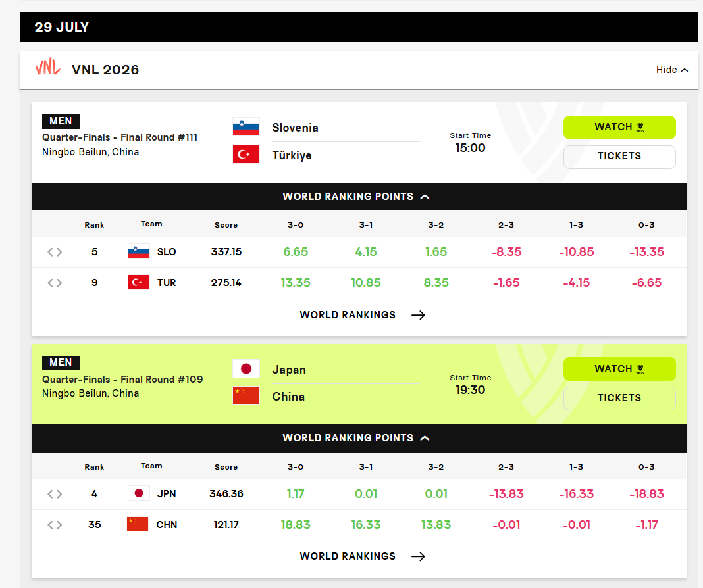Click CHN 3-0 value 18.83
Image resolution: width=703 pixels, height=588 pixels.
tap(296, 524)
